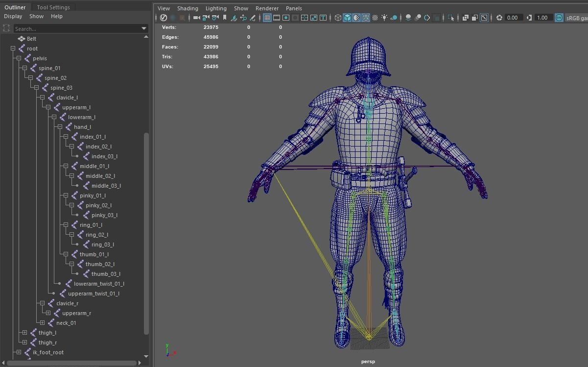Open the Panels menu
588x367 pixels.
294,8
